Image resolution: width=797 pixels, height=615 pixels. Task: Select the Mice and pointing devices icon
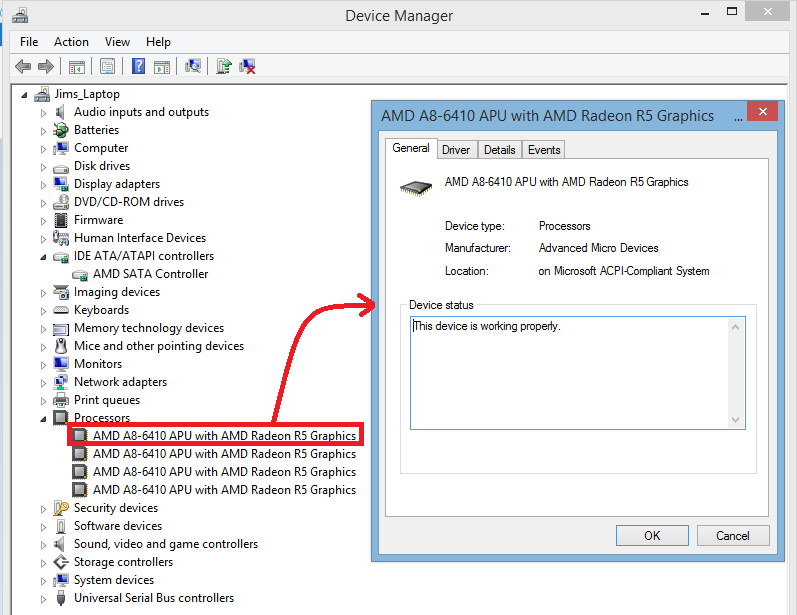coord(61,346)
